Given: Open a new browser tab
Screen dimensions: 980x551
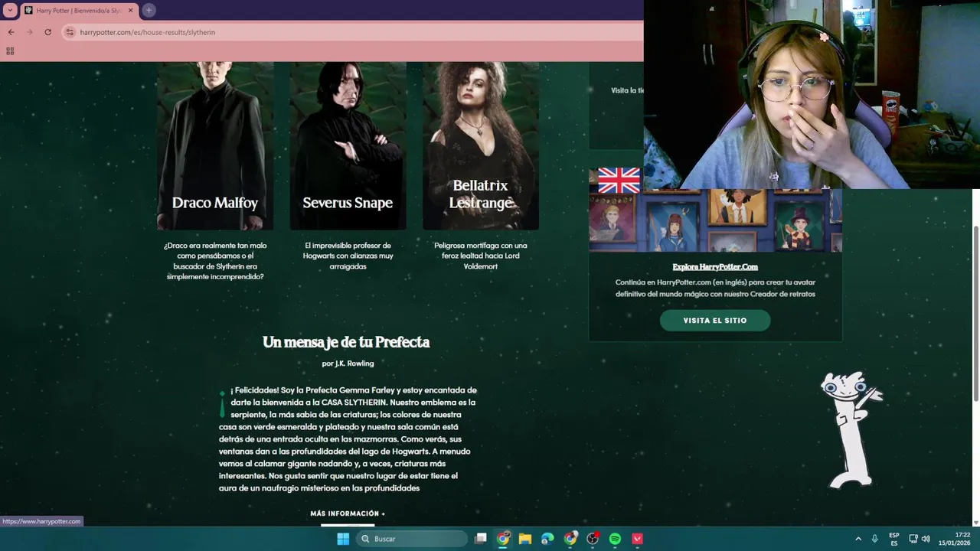Looking at the screenshot, I should coord(149,10).
